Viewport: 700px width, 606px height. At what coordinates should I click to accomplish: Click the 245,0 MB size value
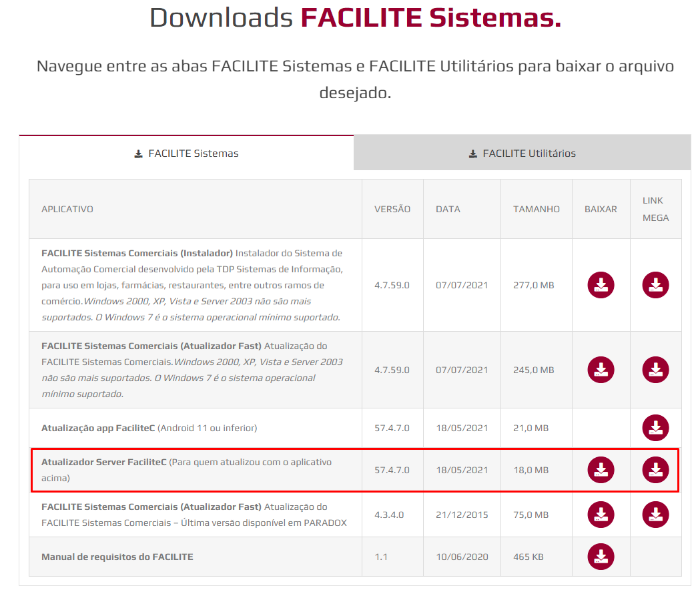click(533, 370)
